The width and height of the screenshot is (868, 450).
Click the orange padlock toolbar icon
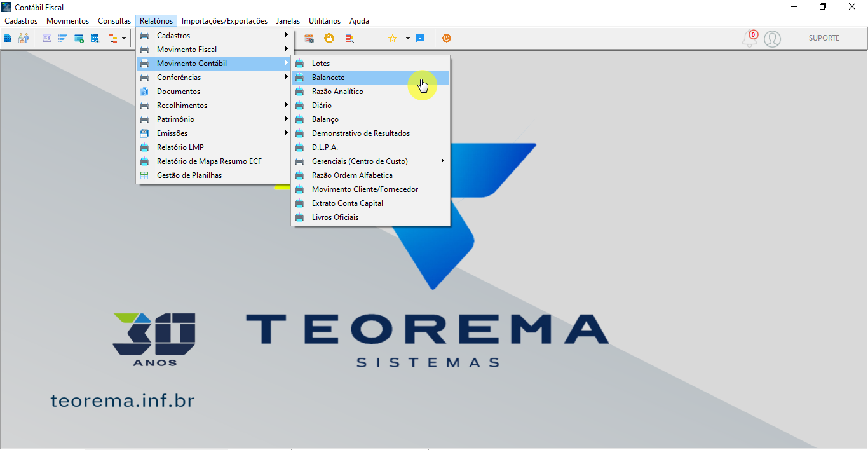(329, 38)
